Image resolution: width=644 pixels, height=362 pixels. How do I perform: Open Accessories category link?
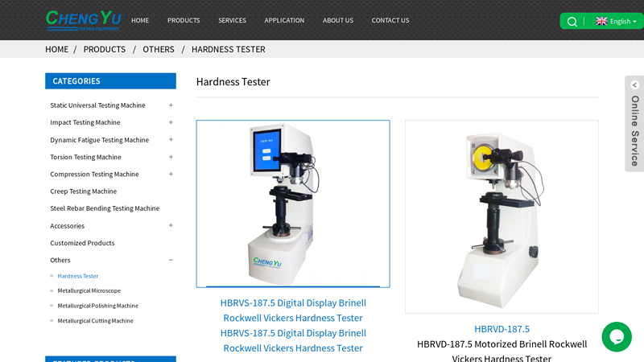point(68,226)
